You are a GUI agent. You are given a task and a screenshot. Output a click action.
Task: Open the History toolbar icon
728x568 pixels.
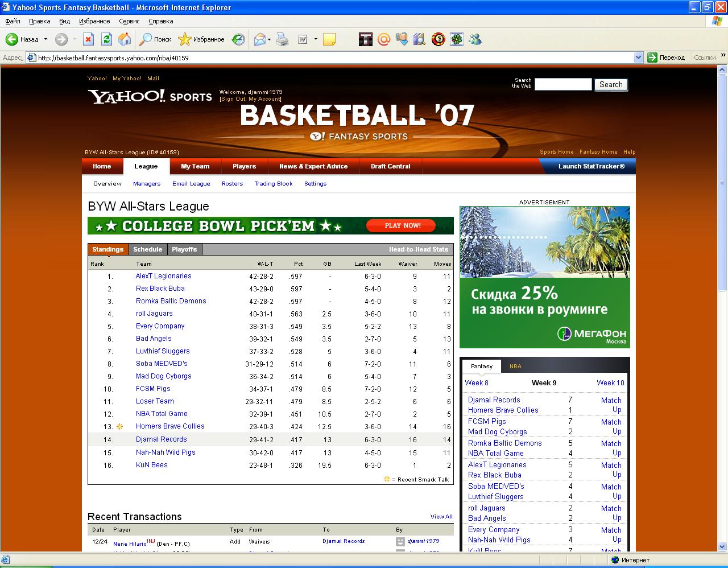pyautogui.click(x=238, y=39)
